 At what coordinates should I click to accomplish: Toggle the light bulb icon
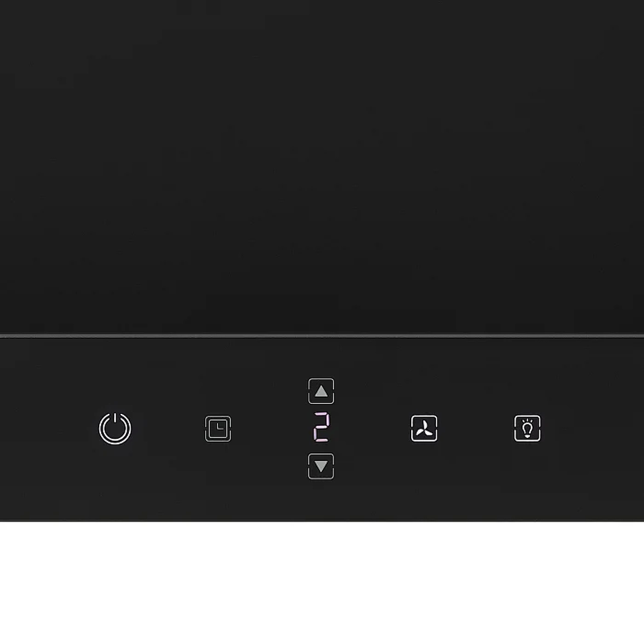point(527,429)
